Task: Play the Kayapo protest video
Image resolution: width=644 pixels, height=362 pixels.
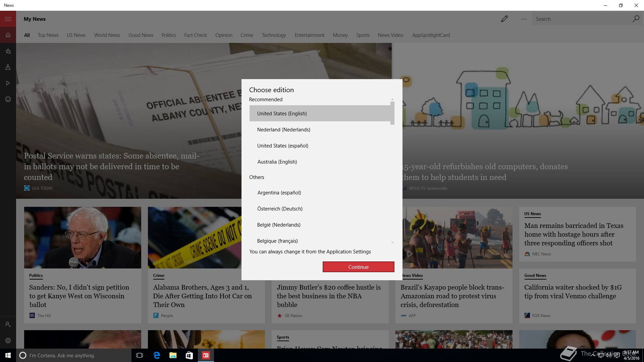Action: (410, 254)
